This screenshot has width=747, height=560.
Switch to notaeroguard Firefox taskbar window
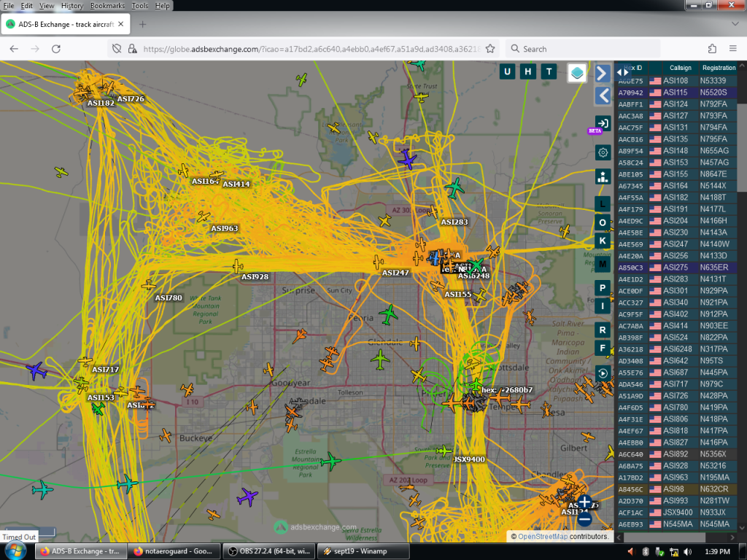pyautogui.click(x=174, y=551)
